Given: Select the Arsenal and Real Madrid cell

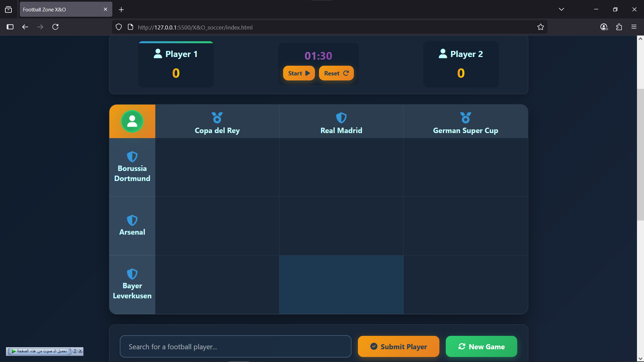Looking at the screenshot, I should 341,226.
